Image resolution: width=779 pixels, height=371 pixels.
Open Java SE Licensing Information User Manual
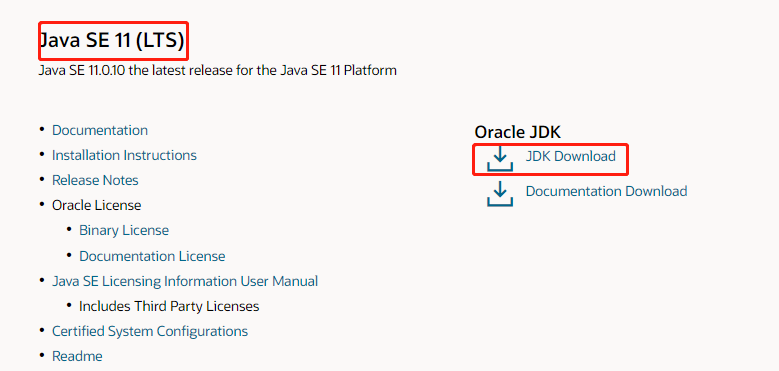[185, 281]
